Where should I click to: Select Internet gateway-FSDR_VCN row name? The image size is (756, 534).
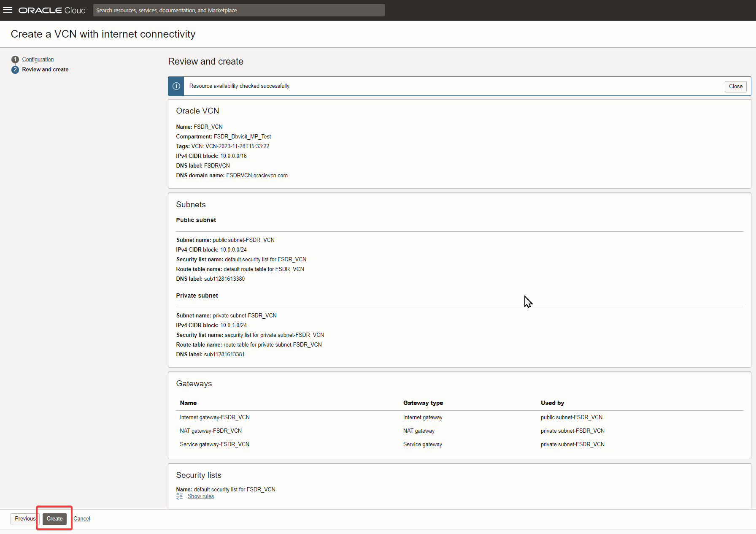pyautogui.click(x=215, y=417)
